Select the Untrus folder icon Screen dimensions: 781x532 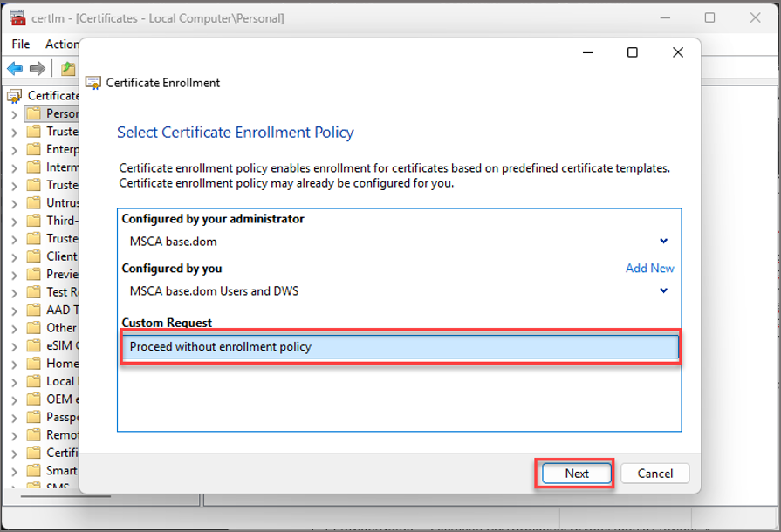coord(33,203)
